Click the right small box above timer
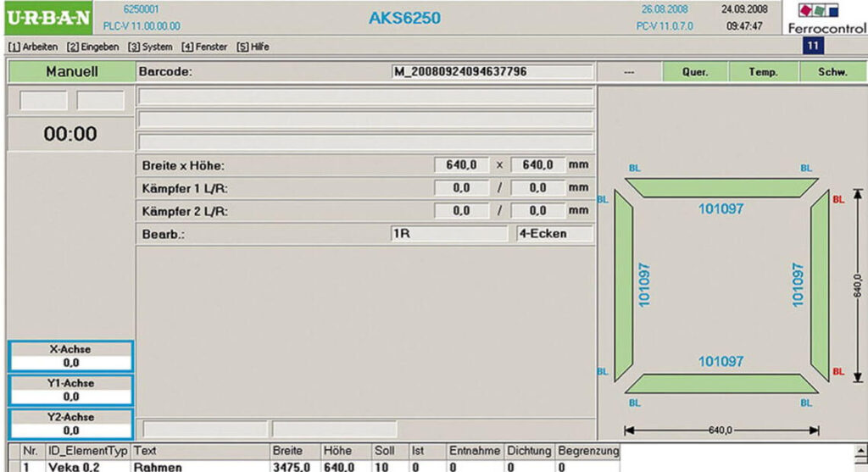 100,101
